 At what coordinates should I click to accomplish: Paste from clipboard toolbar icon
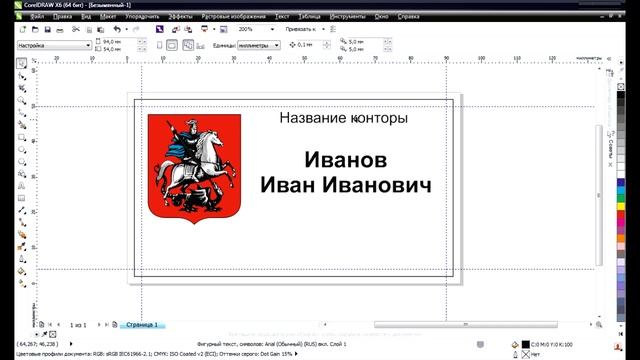click(x=100, y=29)
